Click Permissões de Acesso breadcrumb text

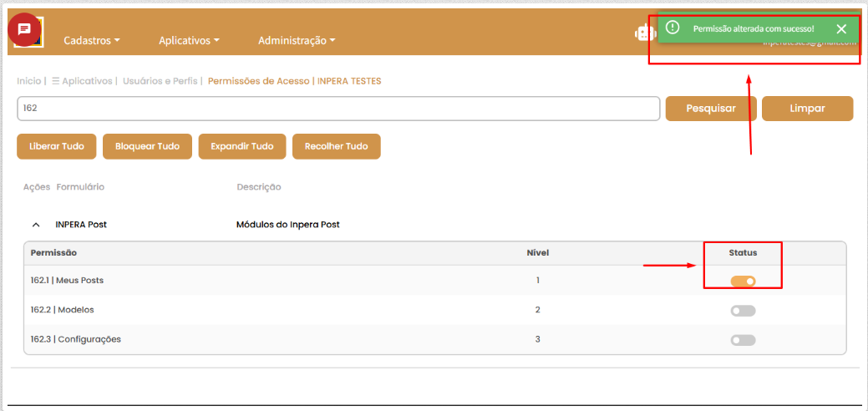[x=259, y=81]
